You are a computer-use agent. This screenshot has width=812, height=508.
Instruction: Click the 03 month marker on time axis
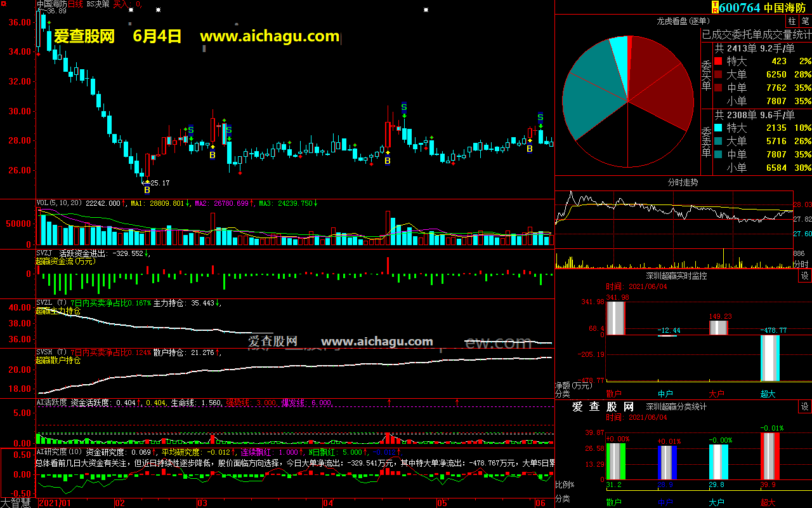click(x=202, y=503)
